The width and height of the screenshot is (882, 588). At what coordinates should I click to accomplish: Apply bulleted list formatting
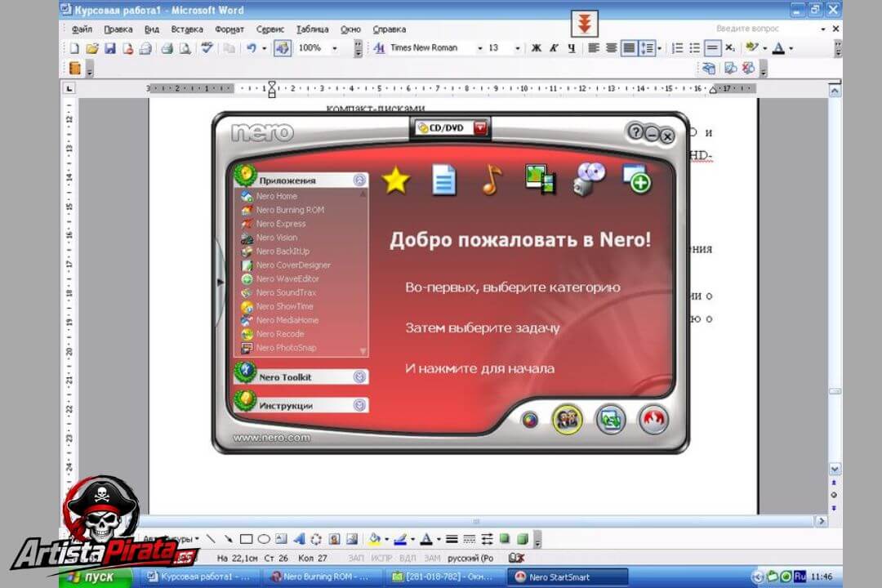pos(695,48)
